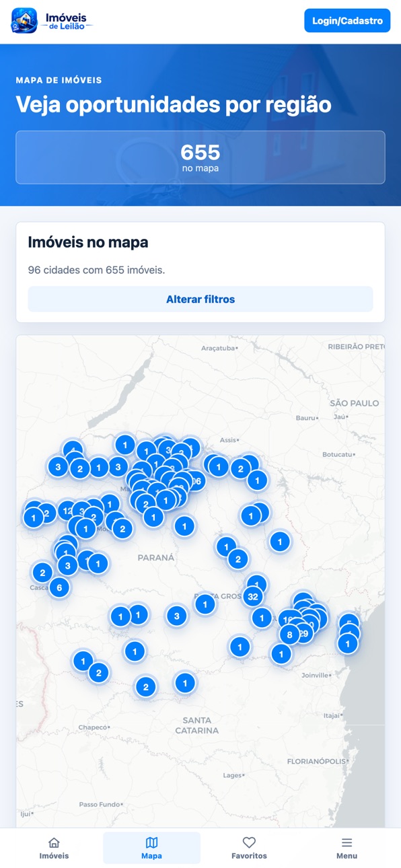
Task: Select the Mapa tab
Action: tap(151, 848)
